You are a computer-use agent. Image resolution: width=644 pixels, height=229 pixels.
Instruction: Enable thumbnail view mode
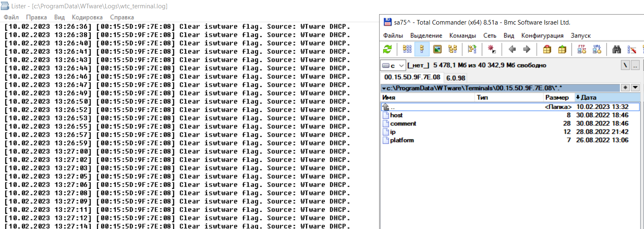[x=437, y=50]
